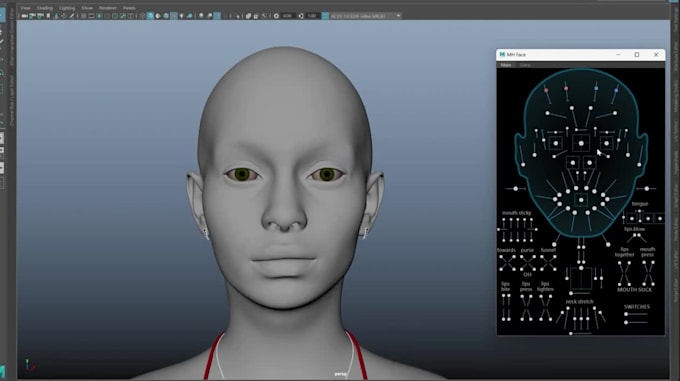Click the central look-at eye control box
Image resolution: width=680 pixels, height=381 pixels.
point(581,143)
